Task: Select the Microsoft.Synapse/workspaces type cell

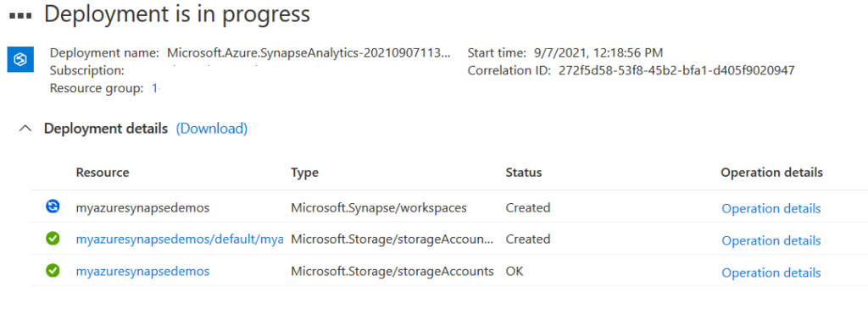Action: pos(379,208)
